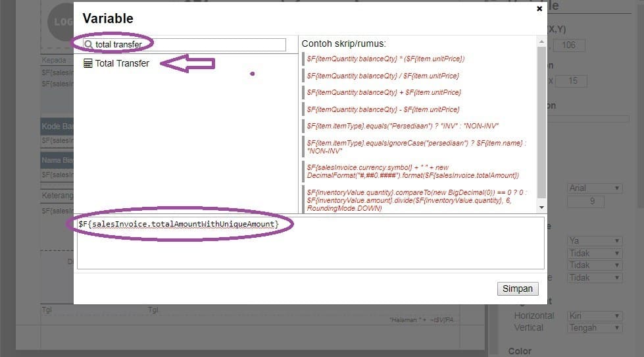Click the table icon beside Total Transfer

click(87, 63)
